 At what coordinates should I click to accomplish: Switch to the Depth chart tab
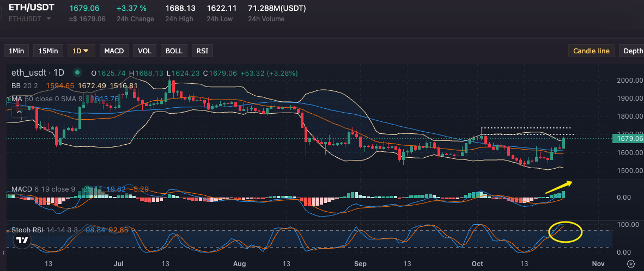(633, 51)
